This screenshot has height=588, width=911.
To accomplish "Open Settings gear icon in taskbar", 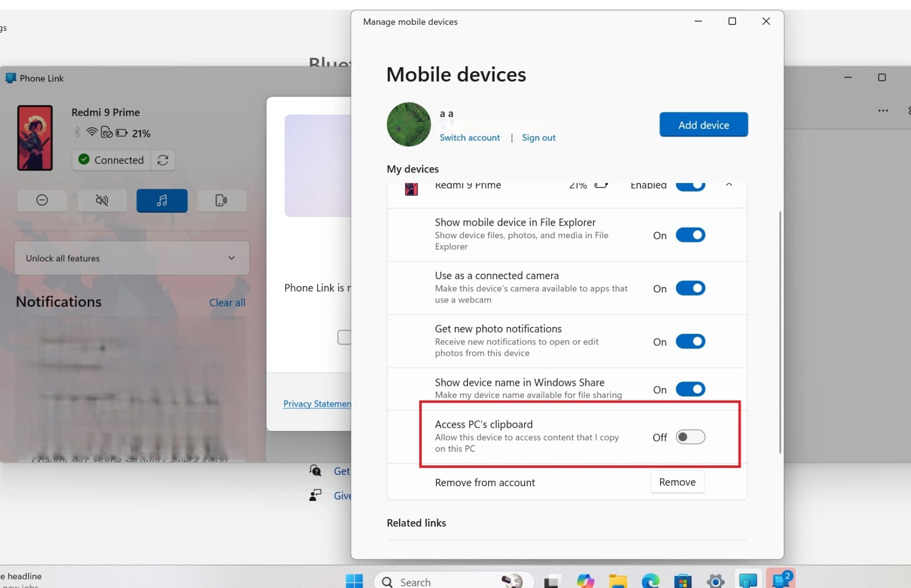I will [715, 581].
